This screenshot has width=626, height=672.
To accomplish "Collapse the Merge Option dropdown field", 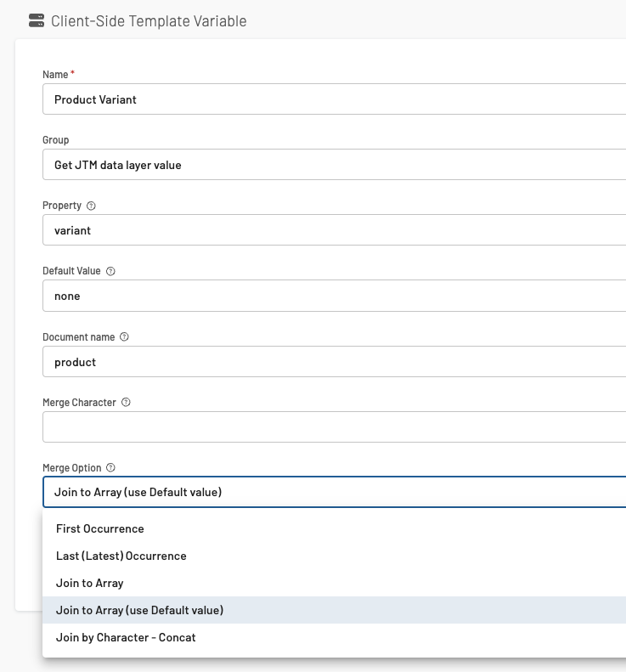I will click(x=334, y=492).
